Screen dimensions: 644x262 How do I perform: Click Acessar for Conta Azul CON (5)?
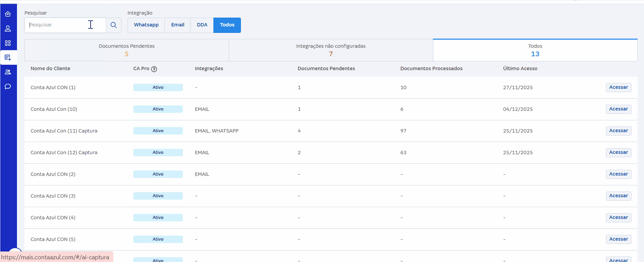click(619, 239)
